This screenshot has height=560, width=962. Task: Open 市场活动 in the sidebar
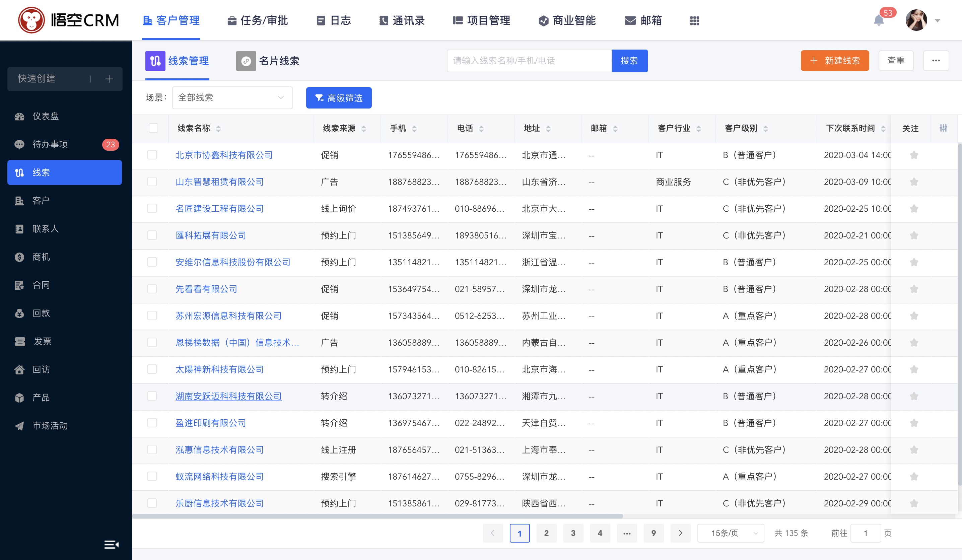coord(50,425)
